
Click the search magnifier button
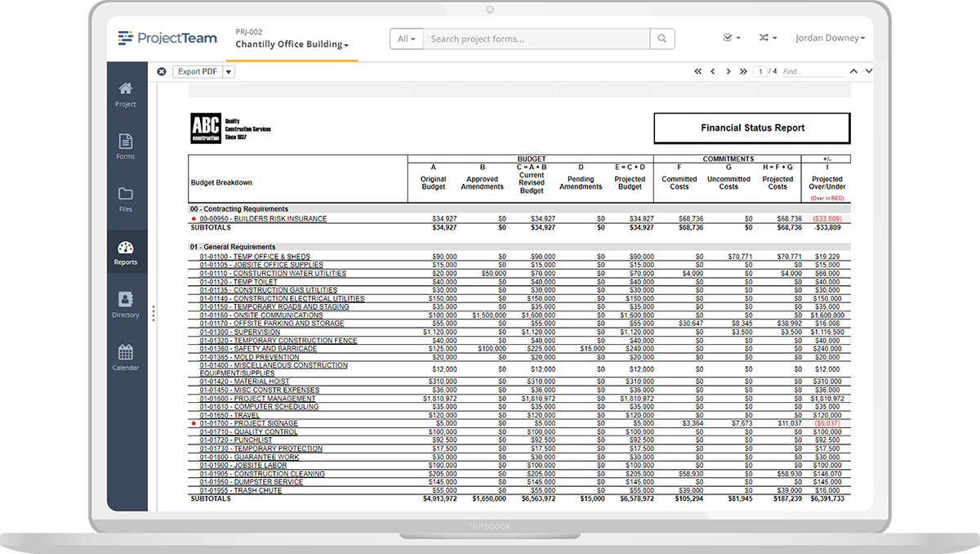[x=662, y=38]
